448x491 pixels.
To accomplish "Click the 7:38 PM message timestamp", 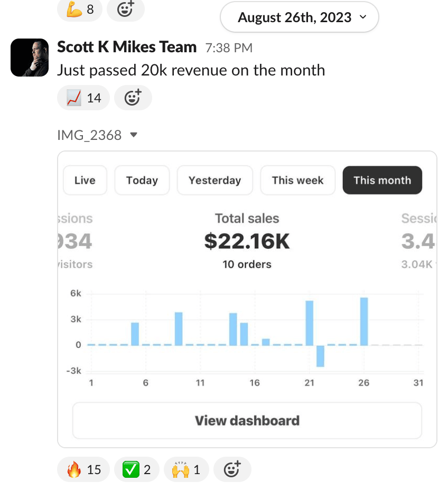I will (x=229, y=48).
